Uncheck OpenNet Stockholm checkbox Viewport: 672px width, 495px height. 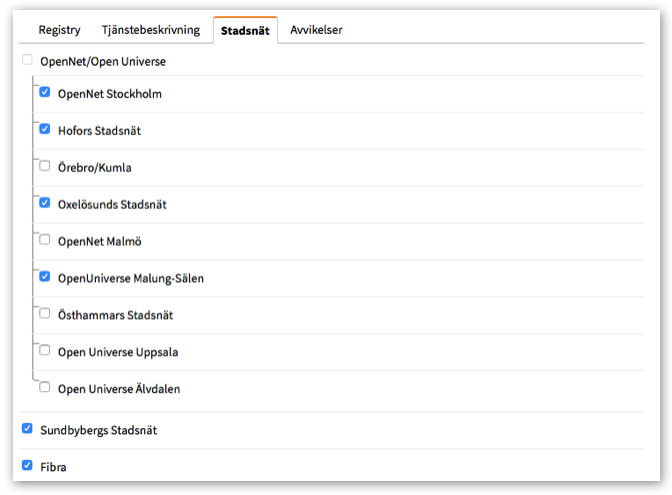pyautogui.click(x=45, y=92)
